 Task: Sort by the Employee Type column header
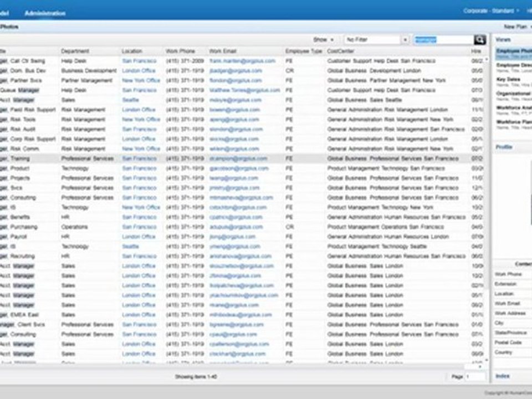[x=303, y=51]
